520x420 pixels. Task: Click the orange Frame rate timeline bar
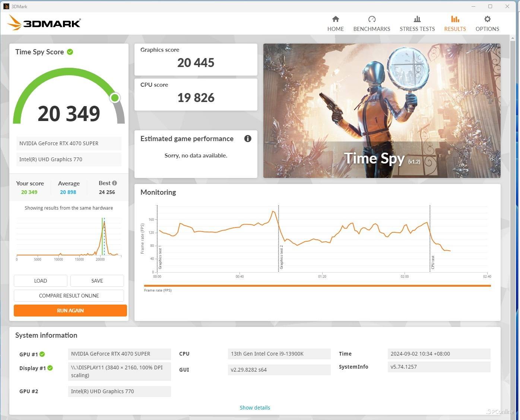point(317,286)
